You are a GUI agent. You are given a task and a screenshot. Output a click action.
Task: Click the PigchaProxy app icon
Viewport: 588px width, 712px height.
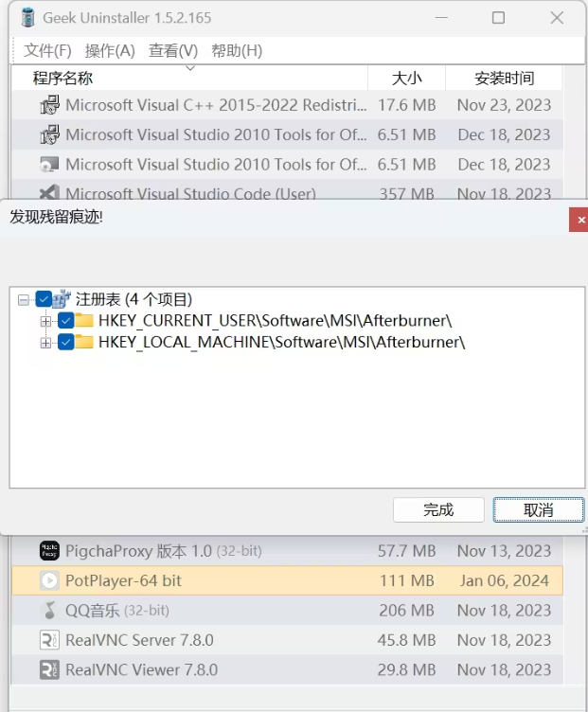[49, 550]
